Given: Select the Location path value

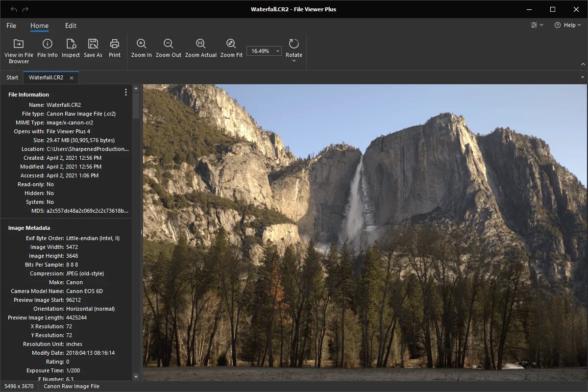Looking at the screenshot, I should (x=88, y=149).
